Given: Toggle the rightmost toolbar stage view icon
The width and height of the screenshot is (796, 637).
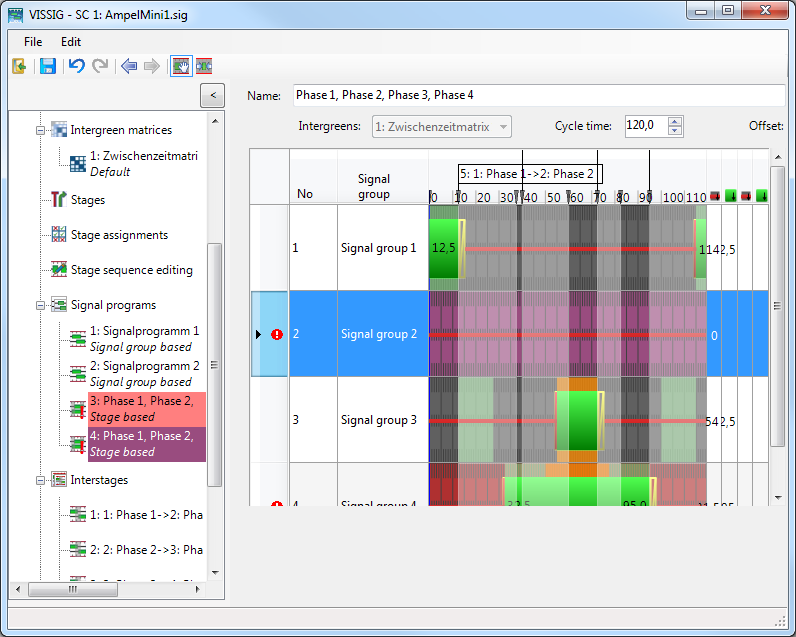Looking at the screenshot, I should (204, 66).
